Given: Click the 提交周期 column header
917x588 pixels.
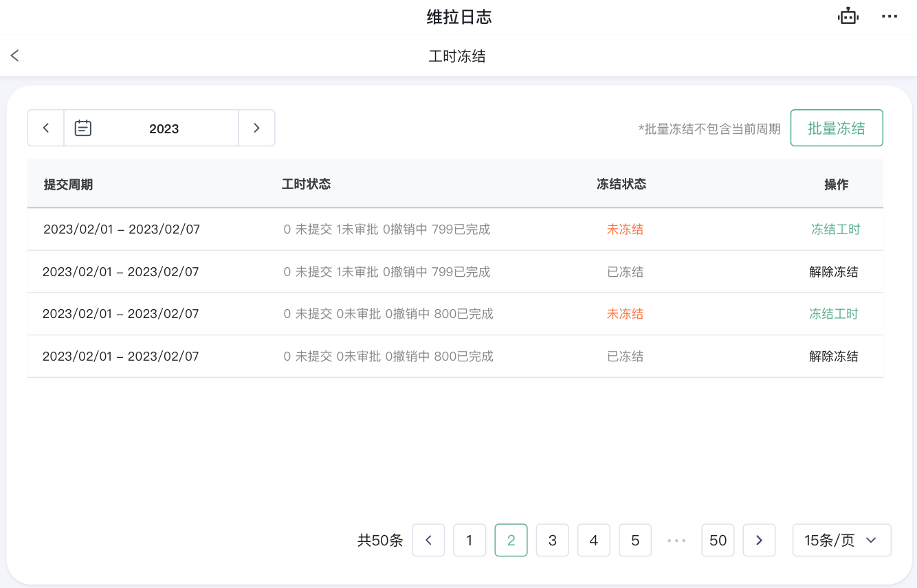Looking at the screenshot, I should click(68, 184).
